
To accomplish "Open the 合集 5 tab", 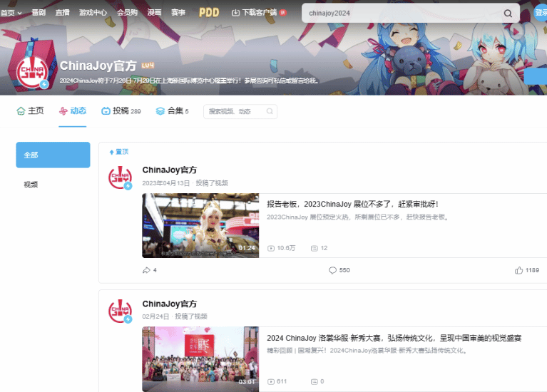I will tap(172, 111).
